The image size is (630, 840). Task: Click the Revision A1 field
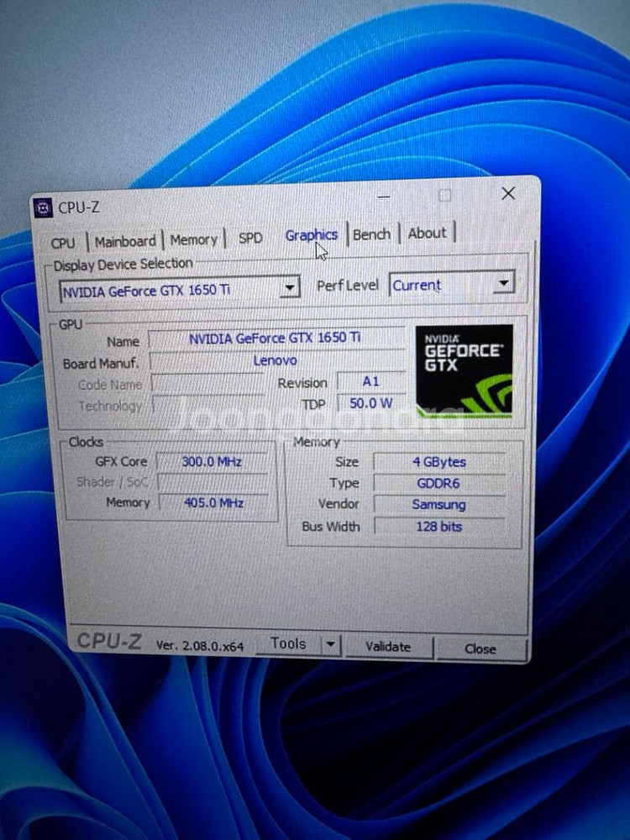click(x=370, y=381)
